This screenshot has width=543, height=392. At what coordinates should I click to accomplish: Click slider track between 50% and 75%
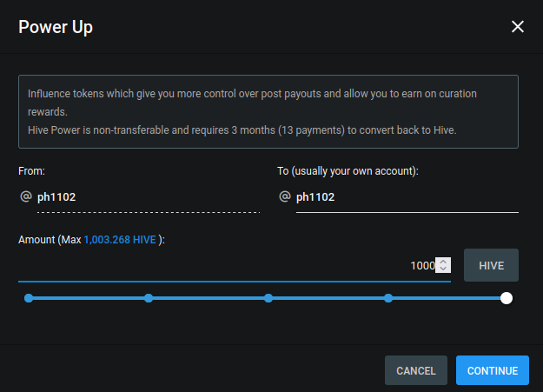click(328, 298)
